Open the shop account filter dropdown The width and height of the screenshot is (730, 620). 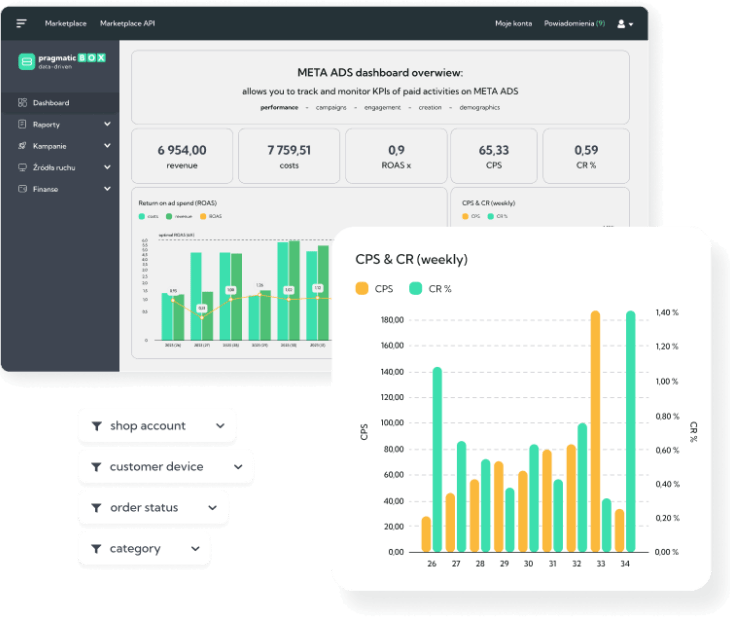(157, 426)
